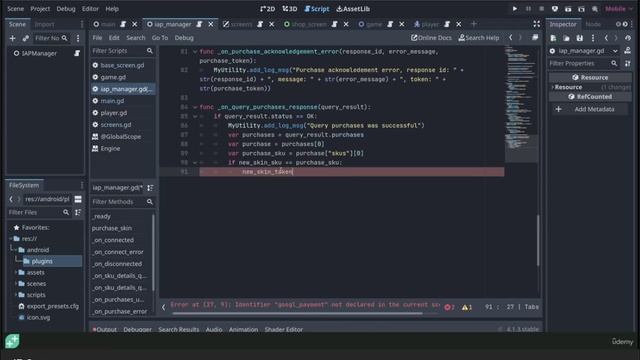Jump to _on_disconnected method

tap(117, 264)
